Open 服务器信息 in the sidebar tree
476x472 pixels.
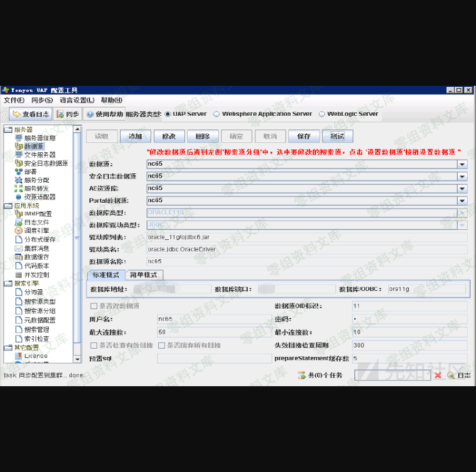[39, 138]
